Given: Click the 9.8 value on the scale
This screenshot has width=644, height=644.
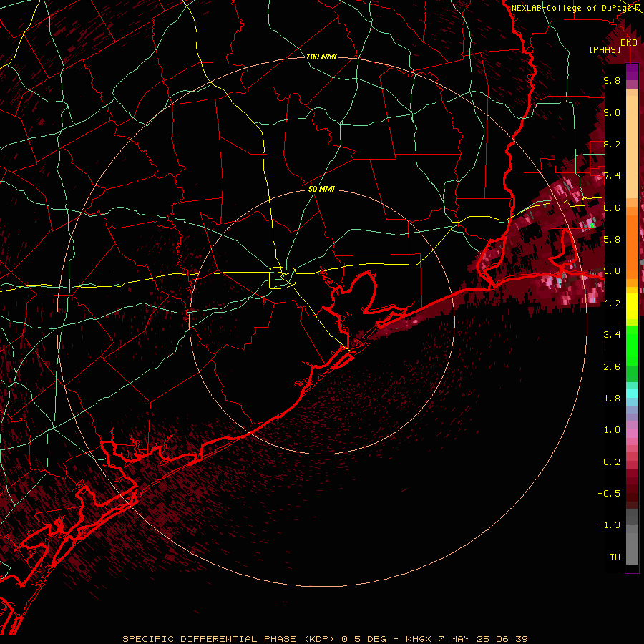Looking at the screenshot, I should (x=612, y=80).
